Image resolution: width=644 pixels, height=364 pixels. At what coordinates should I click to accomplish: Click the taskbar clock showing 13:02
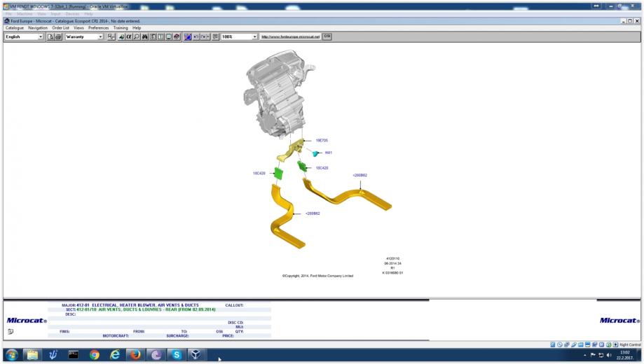pos(624,355)
